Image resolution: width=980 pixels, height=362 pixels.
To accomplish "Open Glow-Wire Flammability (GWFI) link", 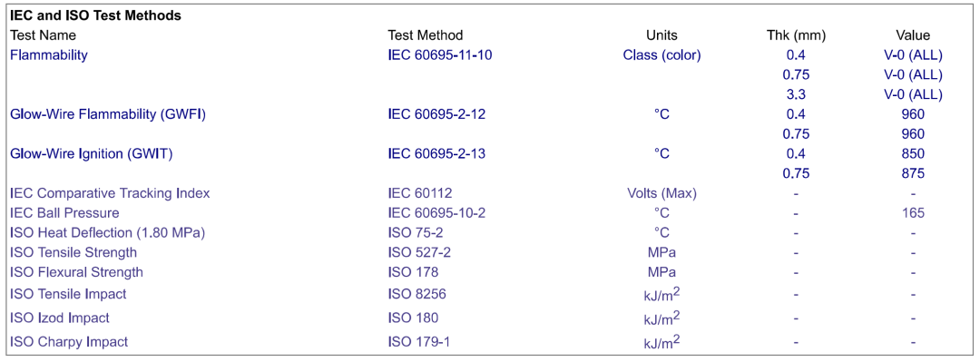I will coord(108,114).
